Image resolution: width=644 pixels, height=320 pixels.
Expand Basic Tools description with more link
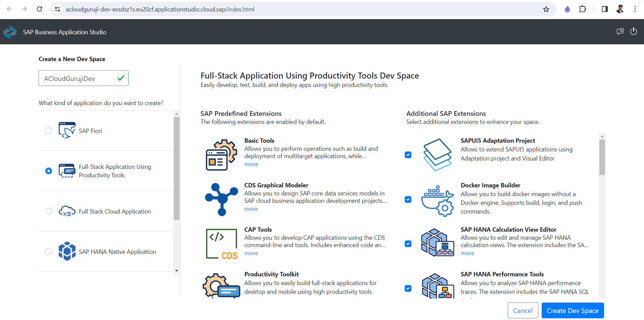pos(251,164)
